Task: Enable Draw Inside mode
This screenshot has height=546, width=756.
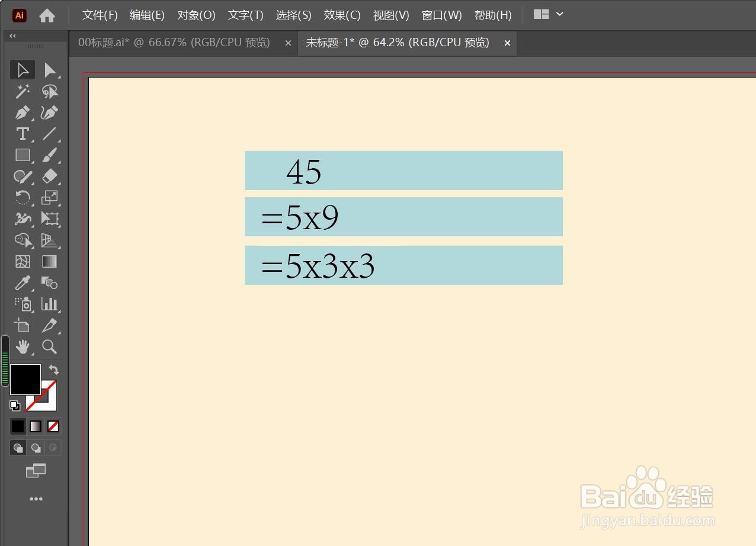Action: click(x=53, y=448)
